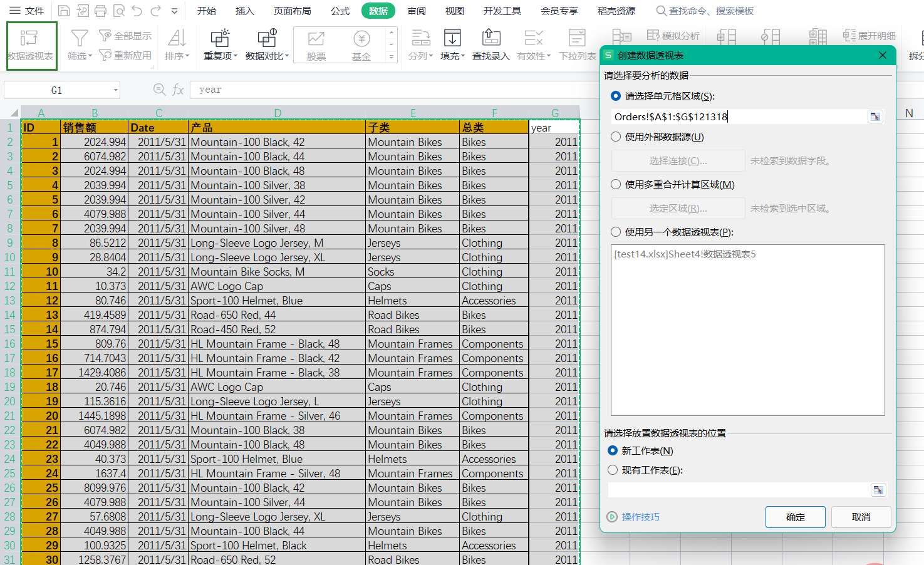
Task: Switch to the Page Layout (页面布局) tab
Action: pyautogui.click(x=293, y=11)
